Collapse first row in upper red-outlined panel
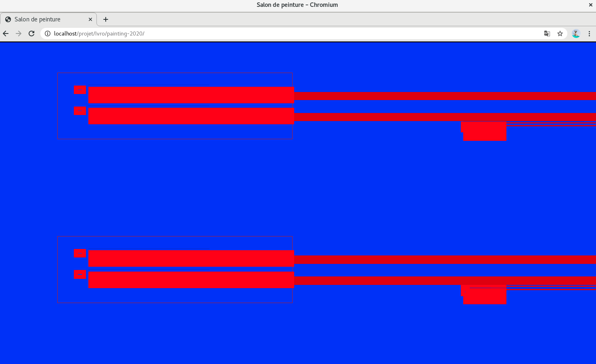 80,90
